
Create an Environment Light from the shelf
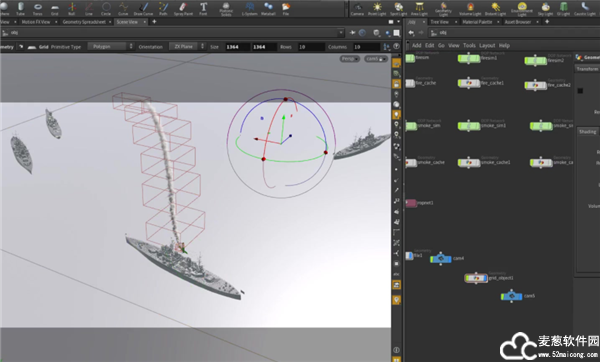tap(522, 9)
